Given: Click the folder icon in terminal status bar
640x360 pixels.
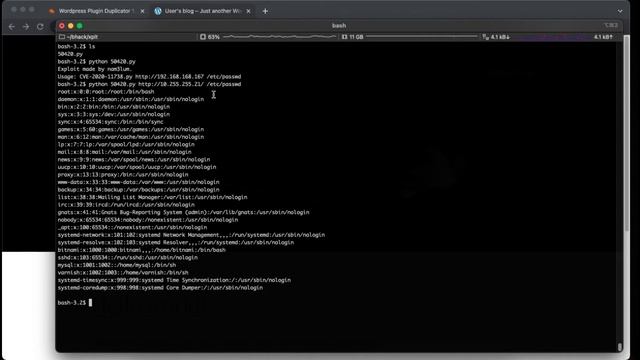Looking at the screenshot, I should click(x=62, y=37).
